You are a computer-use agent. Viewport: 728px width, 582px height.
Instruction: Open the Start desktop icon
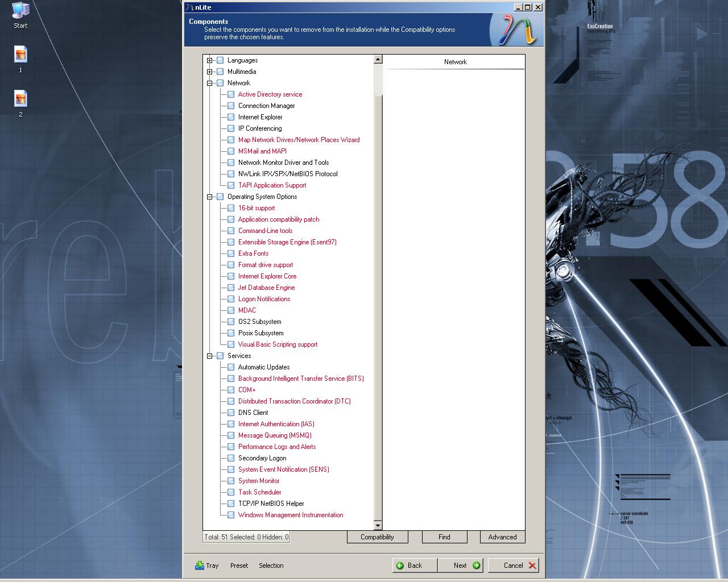(x=20, y=15)
